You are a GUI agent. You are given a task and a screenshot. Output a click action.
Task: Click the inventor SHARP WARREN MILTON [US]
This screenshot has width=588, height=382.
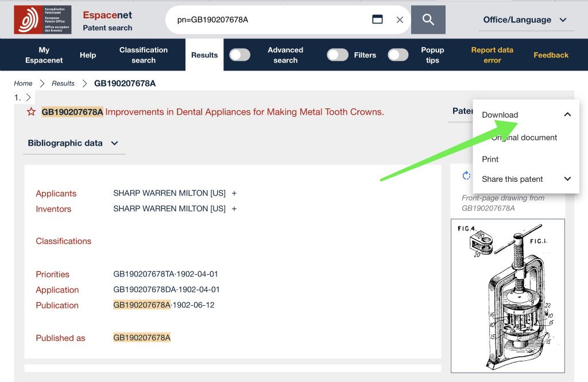coord(169,209)
